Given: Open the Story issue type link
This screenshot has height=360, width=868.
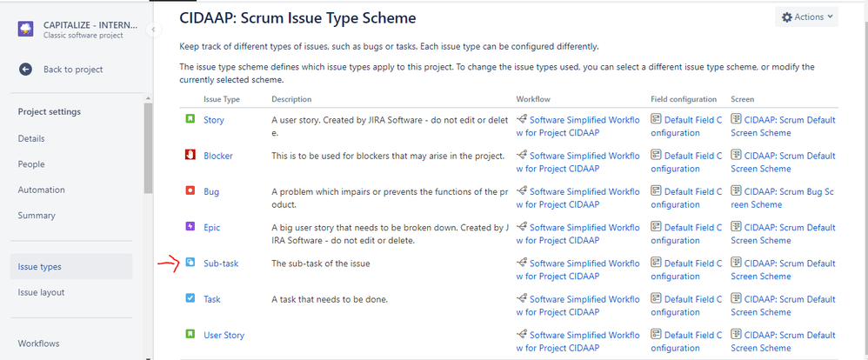Looking at the screenshot, I should (x=214, y=120).
